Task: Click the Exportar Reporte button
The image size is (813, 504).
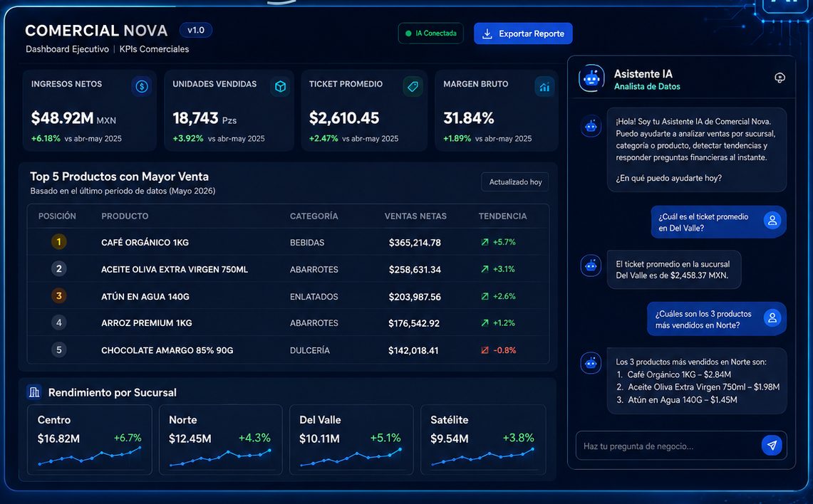Action: (523, 33)
